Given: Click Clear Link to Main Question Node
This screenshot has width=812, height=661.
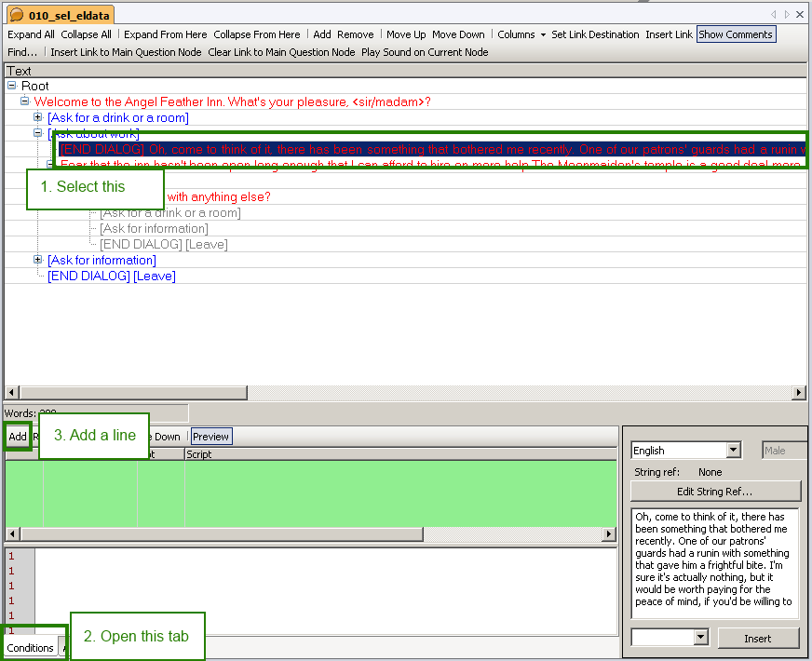Looking at the screenshot, I should click(x=281, y=52).
